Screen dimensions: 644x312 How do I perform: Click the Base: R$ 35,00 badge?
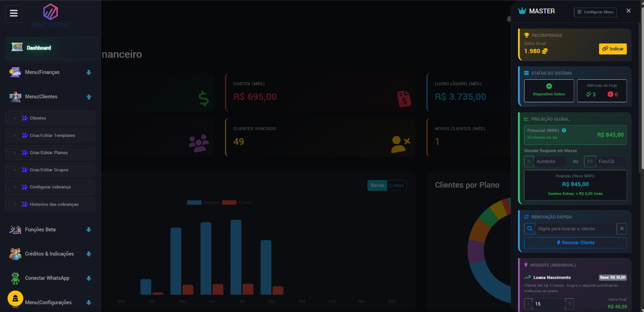pyautogui.click(x=613, y=277)
